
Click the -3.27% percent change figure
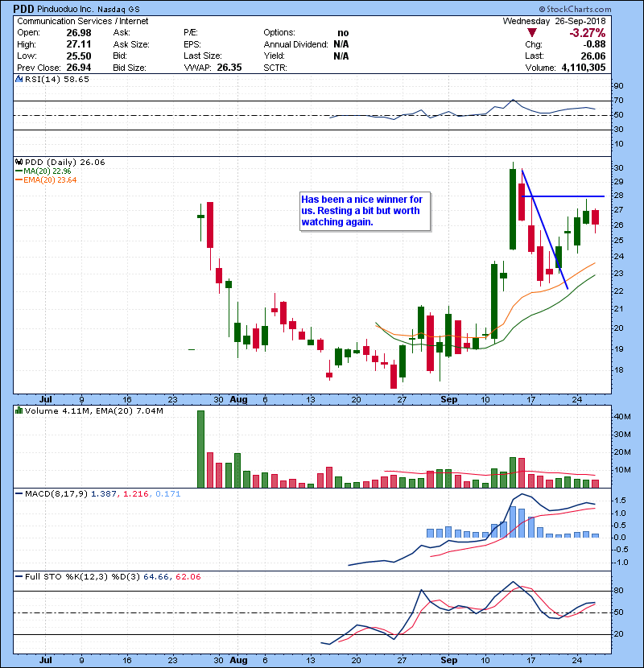coord(588,33)
